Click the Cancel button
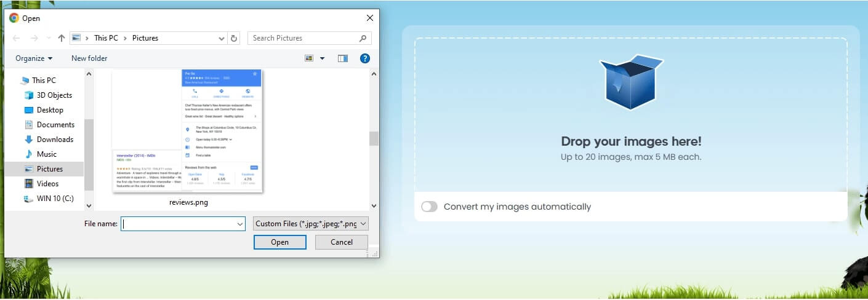 (x=342, y=242)
